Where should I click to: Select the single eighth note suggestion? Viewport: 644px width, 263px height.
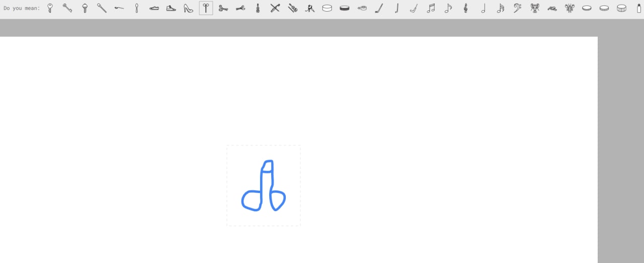click(448, 8)
